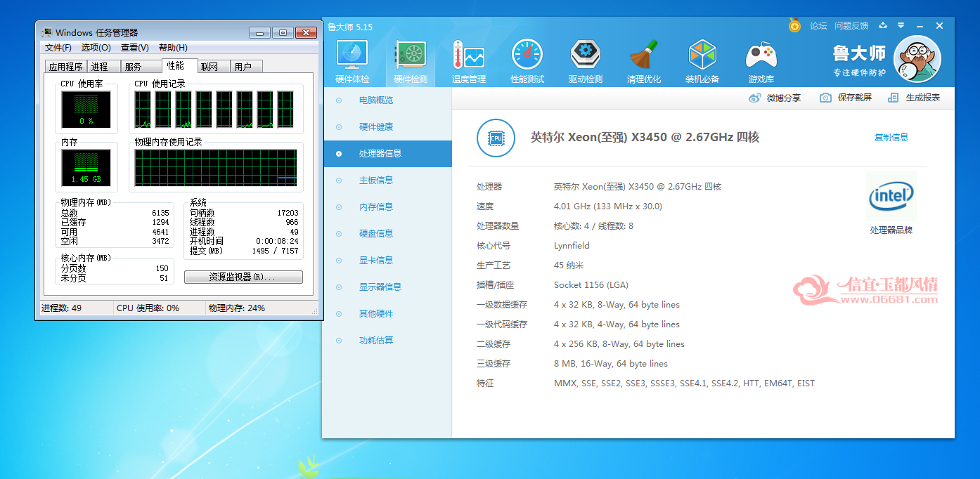The image size is (980, 479).
Task: Select 内存信息 in the Ludashi sidebar
Action: coord(387,207)
